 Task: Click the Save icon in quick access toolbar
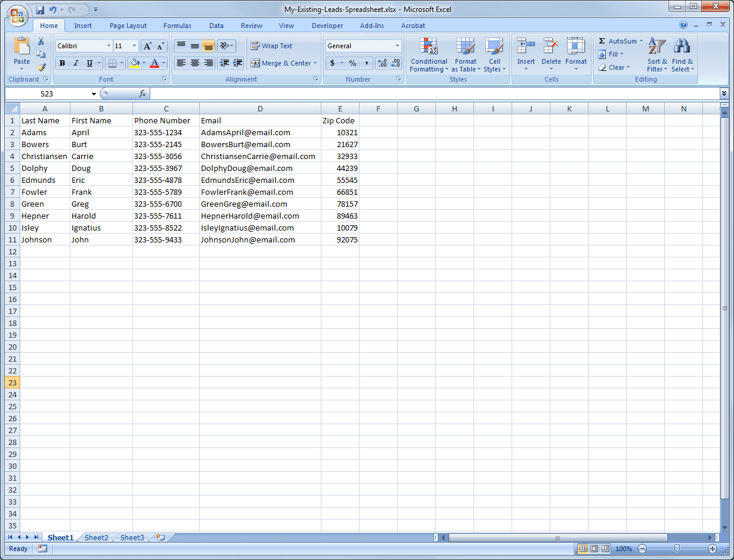40,10
